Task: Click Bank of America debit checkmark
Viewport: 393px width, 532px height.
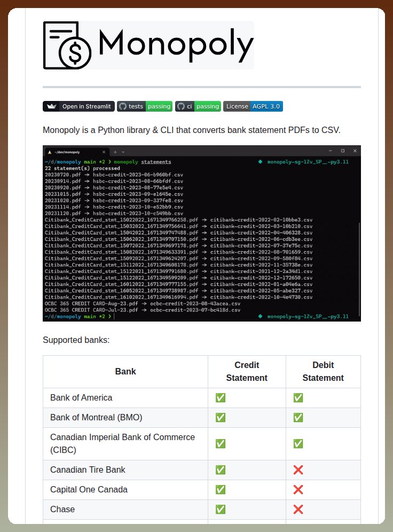Action: (298, 397)
